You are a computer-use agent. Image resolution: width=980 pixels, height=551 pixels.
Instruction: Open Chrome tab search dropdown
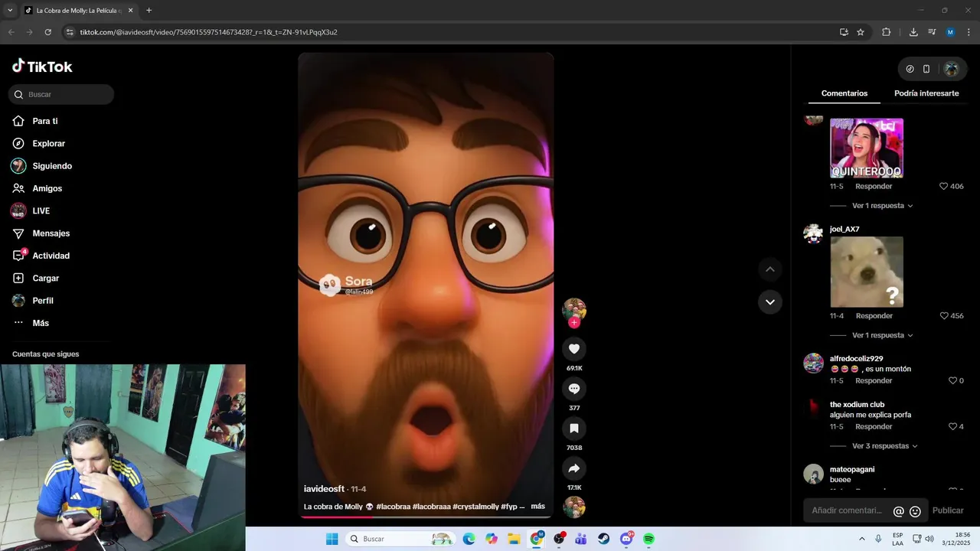click(x=10, y=11)
